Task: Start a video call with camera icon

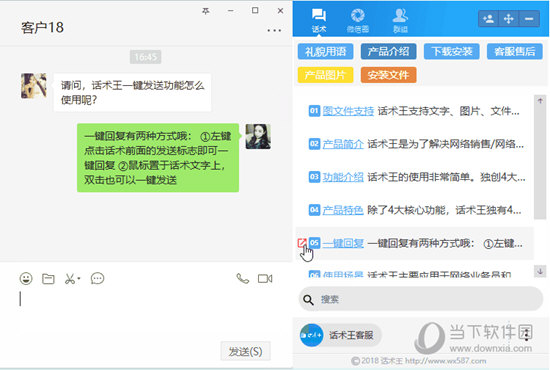Action: tap(265, 278)
